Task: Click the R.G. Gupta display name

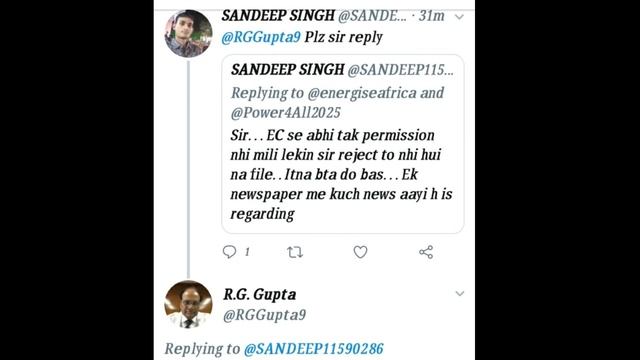Action: coord(260,294)
